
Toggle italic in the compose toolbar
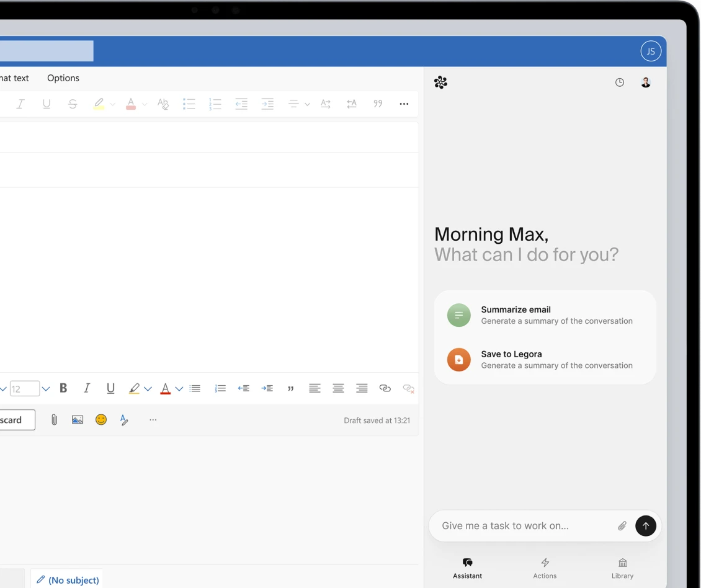tap(87, 388)
